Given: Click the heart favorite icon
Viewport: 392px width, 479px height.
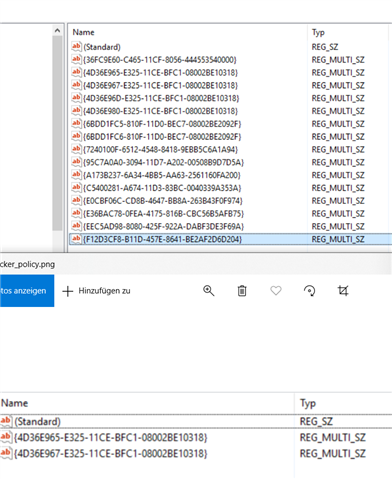Looking at the screenshot, I should [x=276, y=291].
